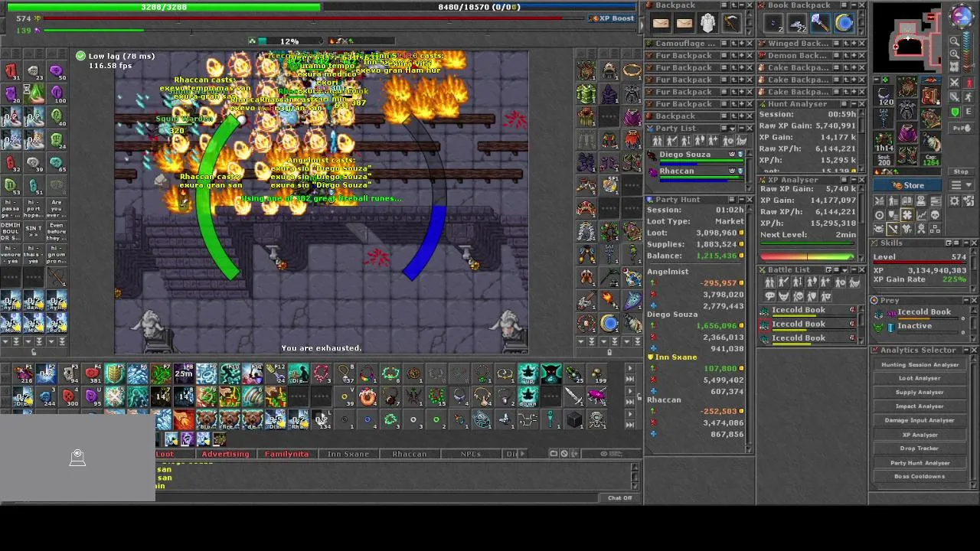Collapse the Hunt Analyser panel

[x=854, y=104]
